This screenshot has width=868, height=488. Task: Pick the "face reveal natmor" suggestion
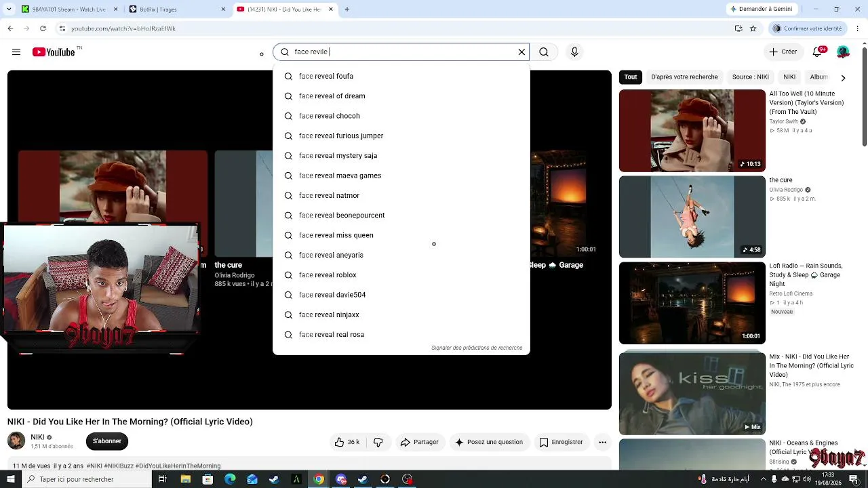pyautogui.click(x=401, y=196)
